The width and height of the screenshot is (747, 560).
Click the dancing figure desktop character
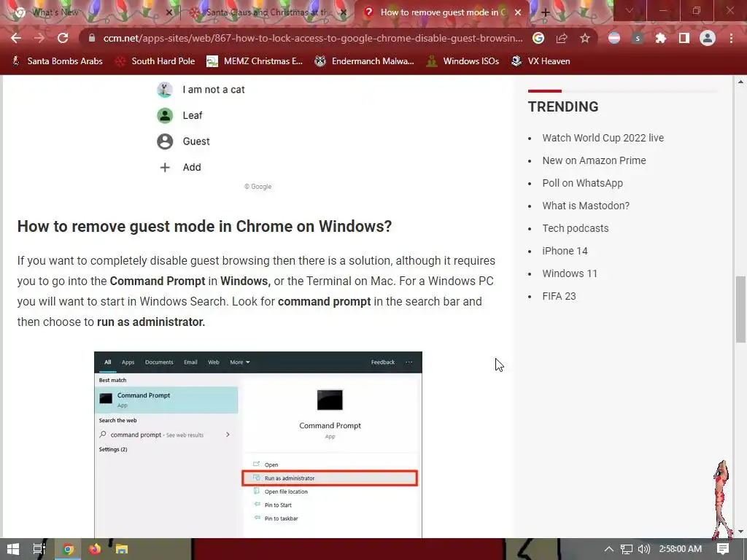pos(722,499)
